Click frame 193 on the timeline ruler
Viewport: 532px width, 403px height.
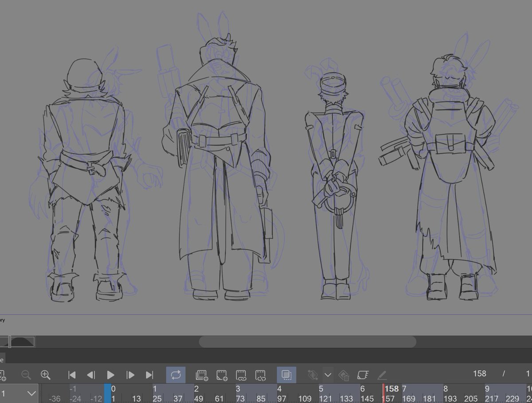click(450, 399)
